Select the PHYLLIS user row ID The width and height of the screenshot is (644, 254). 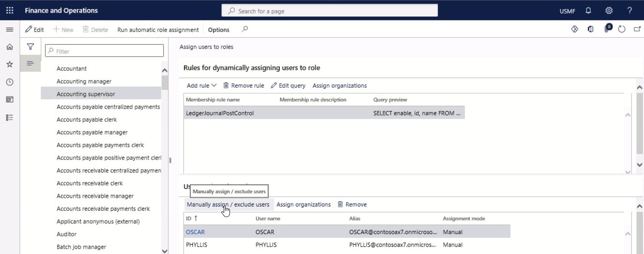click(x=197, y=245)
